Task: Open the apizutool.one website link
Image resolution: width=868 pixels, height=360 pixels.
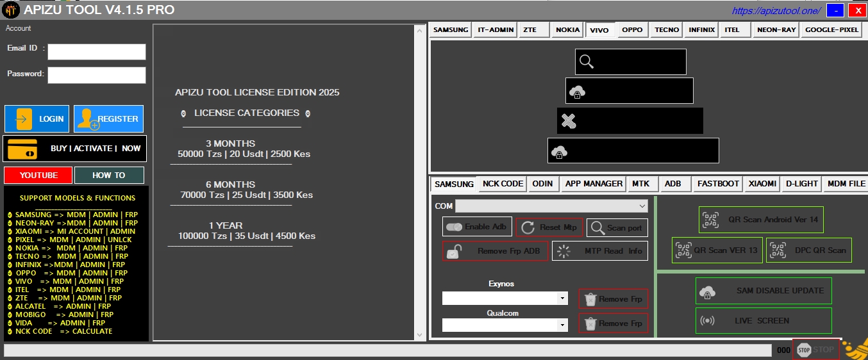Action: point(776,11)
